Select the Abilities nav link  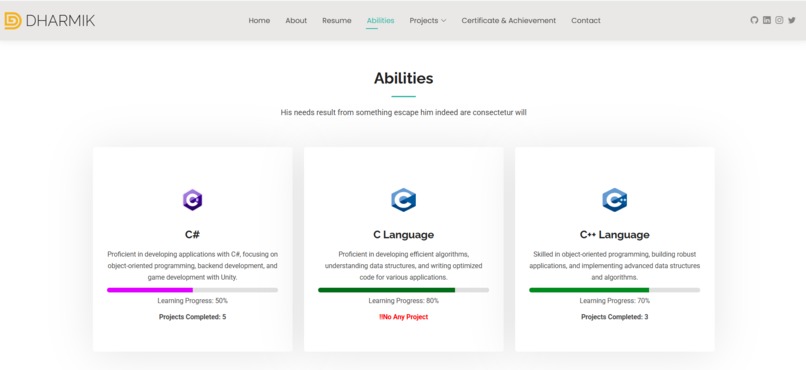380,21
